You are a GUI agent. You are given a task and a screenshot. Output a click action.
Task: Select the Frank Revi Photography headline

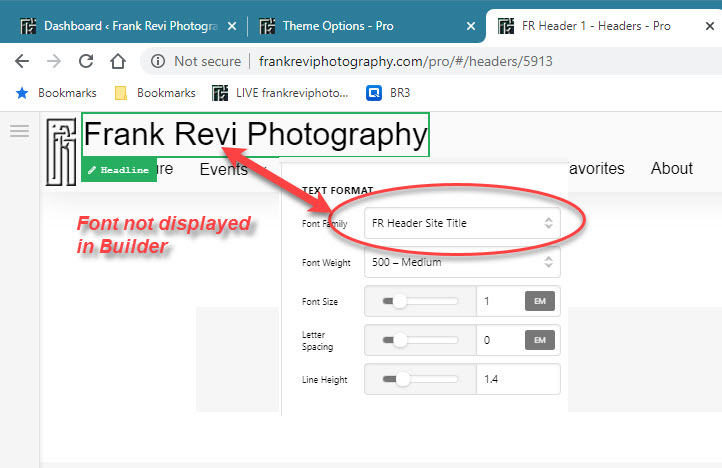pyautogui.click(x=256, y=135)
